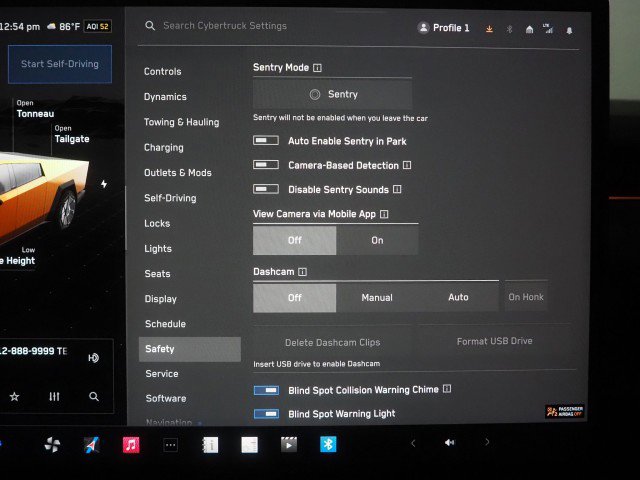
Task: Click Delete Dashcam Clips
Action: 332,342
